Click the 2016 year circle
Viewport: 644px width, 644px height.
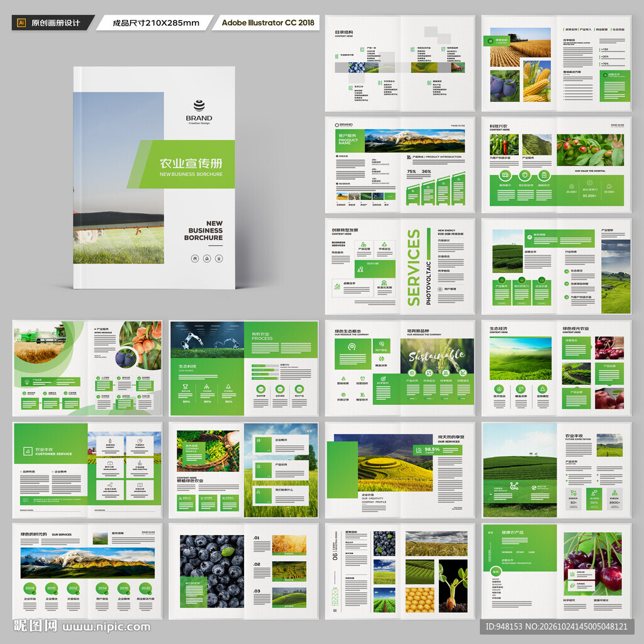(124, 588)
